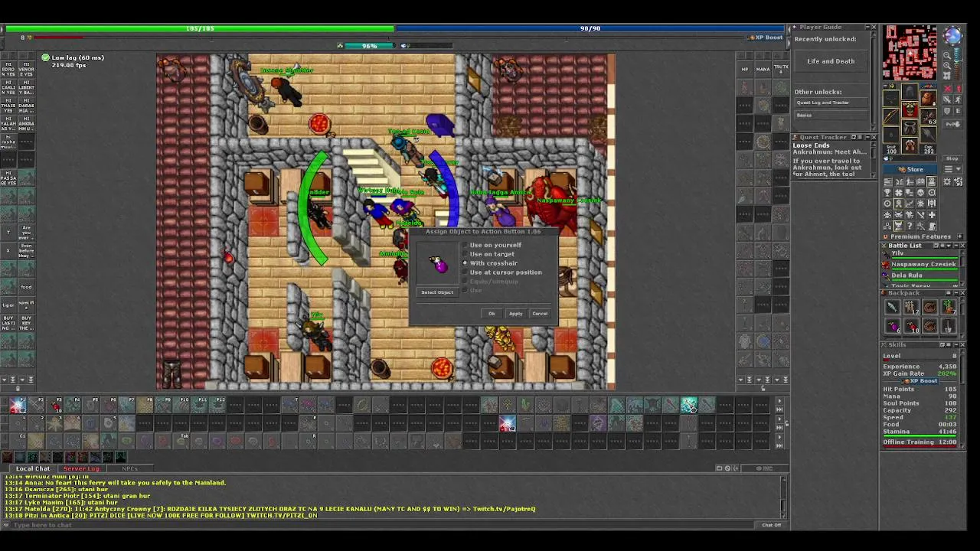Toggle Chat Off button
Screen dimensions: 980x551
click(771, 525)
